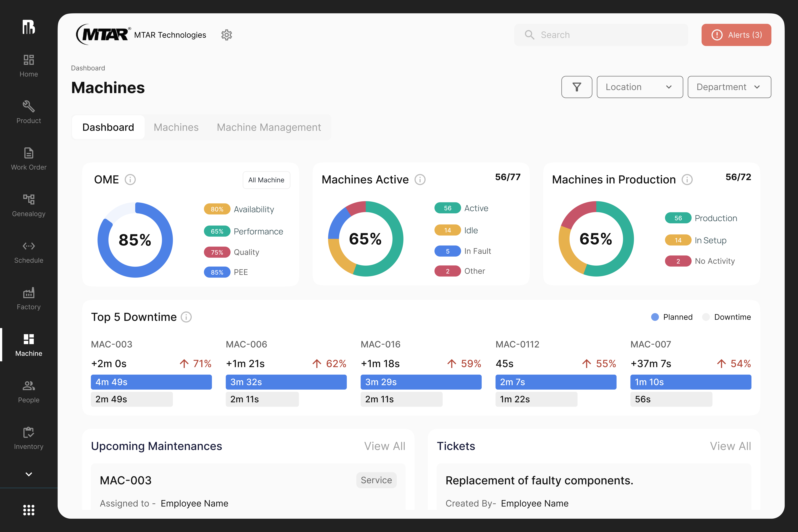Click the 80% Availability badge
The height and width of the screenshot is (532, 798).
click(x=217, y=209)
